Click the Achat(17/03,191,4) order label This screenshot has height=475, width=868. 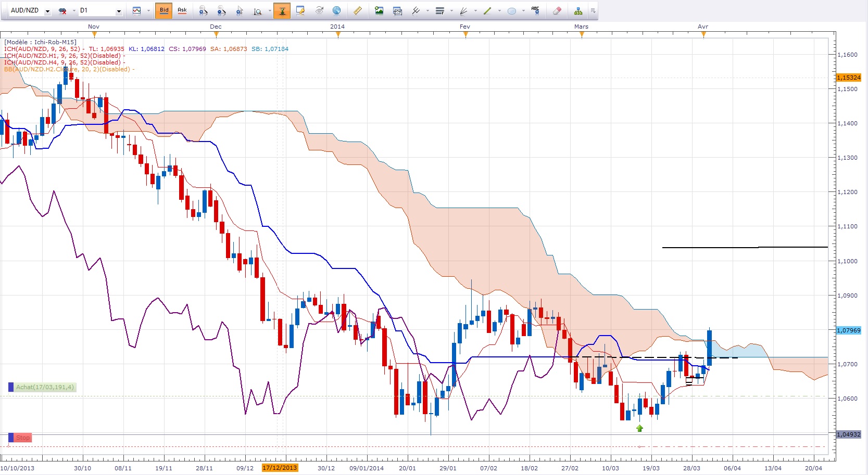pos(44,387)
